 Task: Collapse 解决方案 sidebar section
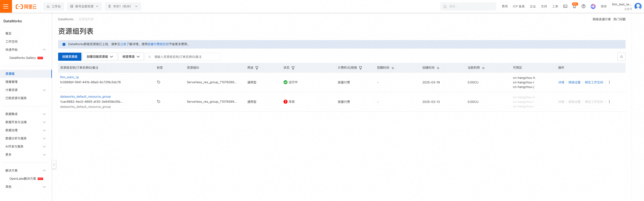[x=44, y=171]
